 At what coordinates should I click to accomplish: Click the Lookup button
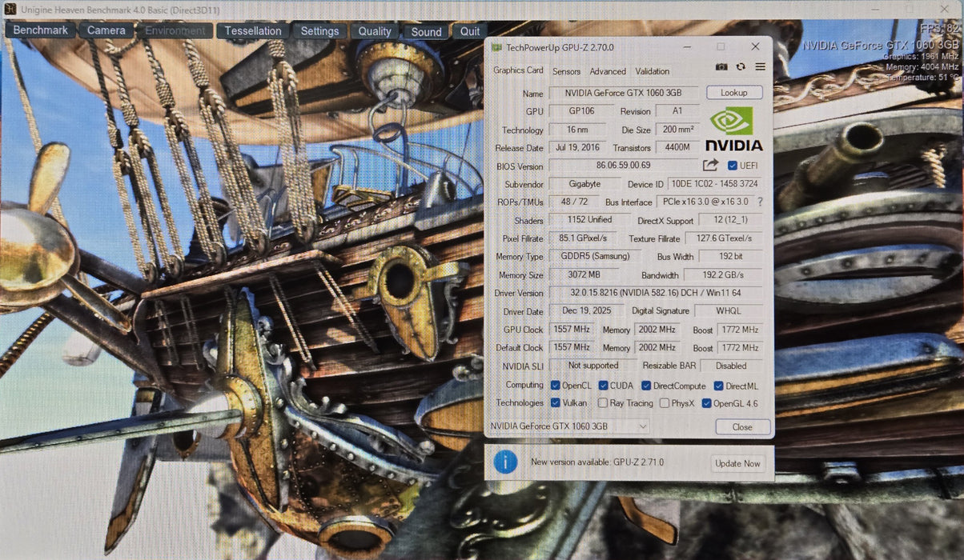click(x=733, y=93)
